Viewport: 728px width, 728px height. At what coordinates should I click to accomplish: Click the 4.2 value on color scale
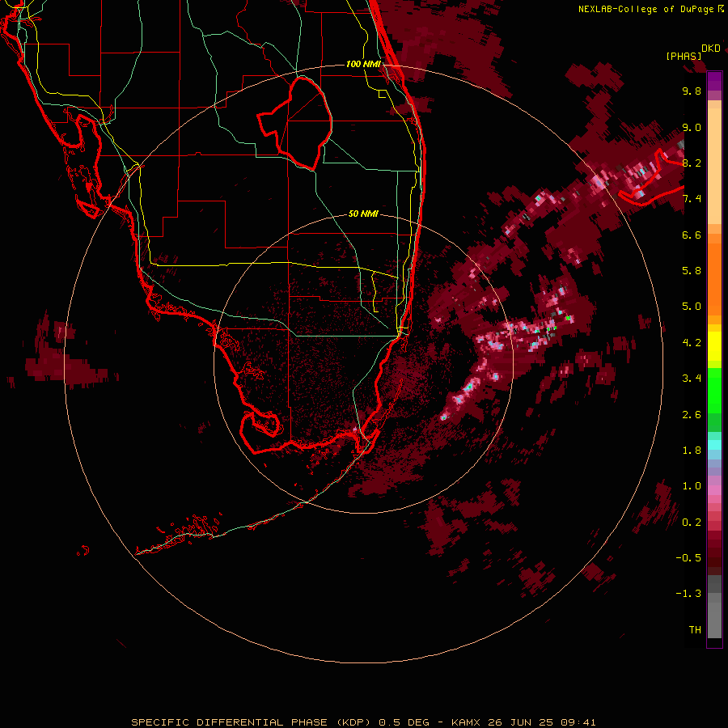pyautogui.click(x=692, y=343)
